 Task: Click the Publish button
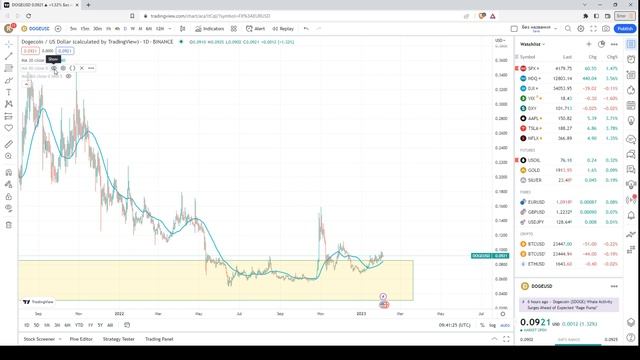click(625, 29)
